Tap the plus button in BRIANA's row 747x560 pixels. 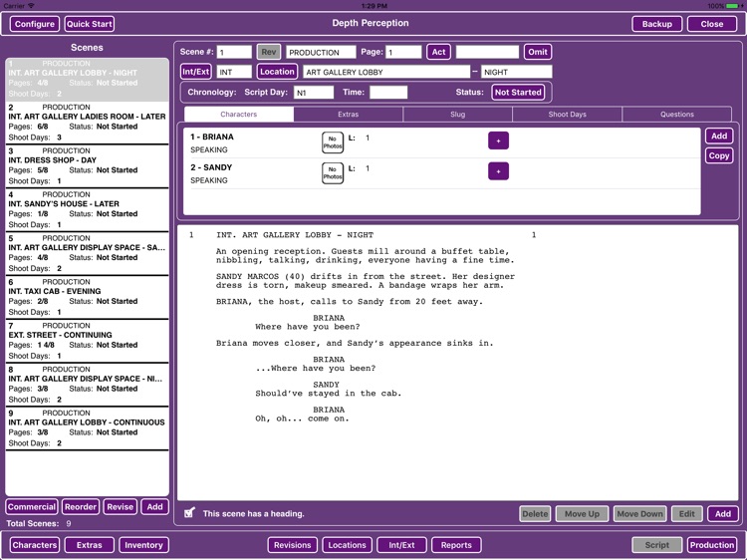click(x=498, y=140)
